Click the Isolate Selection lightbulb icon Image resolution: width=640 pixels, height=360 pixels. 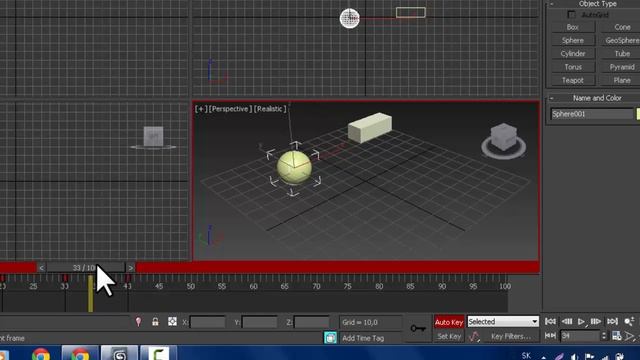click(138, 322)
